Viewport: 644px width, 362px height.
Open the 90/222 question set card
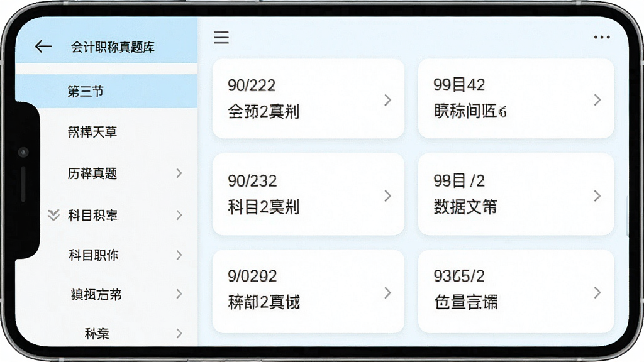(x=308, y=99)
